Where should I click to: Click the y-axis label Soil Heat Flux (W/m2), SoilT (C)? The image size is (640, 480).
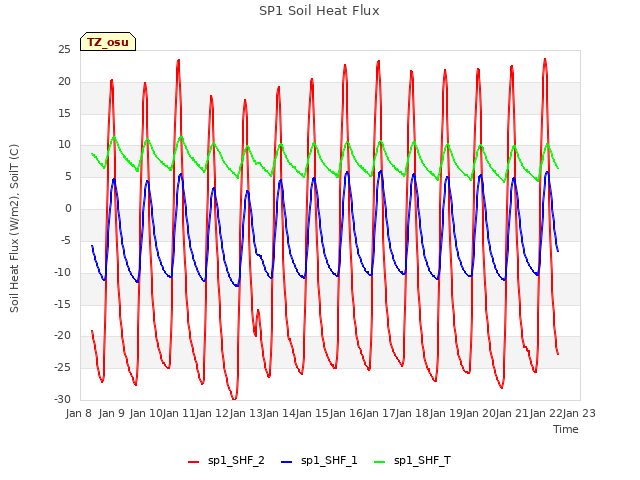click(14, 228)
